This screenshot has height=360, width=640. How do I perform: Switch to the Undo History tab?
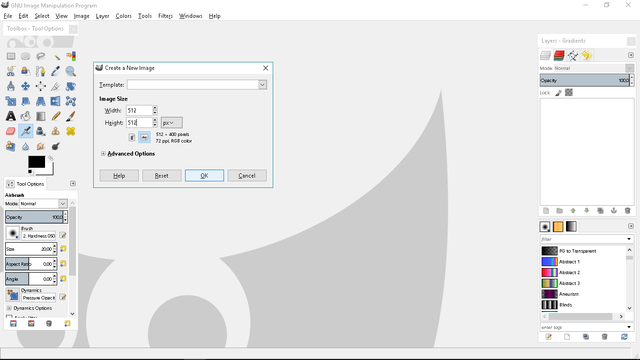[x=587, y=55]
